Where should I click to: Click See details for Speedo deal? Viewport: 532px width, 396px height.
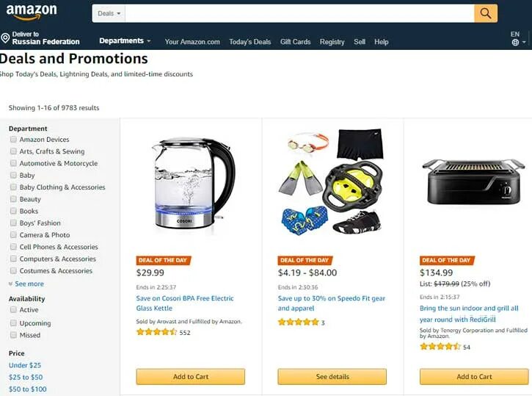coord(332,377)
